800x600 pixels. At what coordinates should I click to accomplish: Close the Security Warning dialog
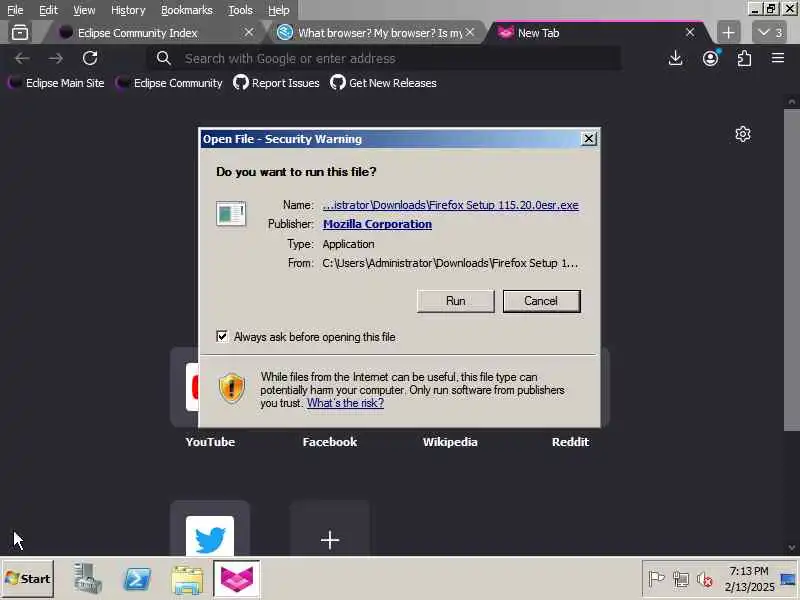589,138
